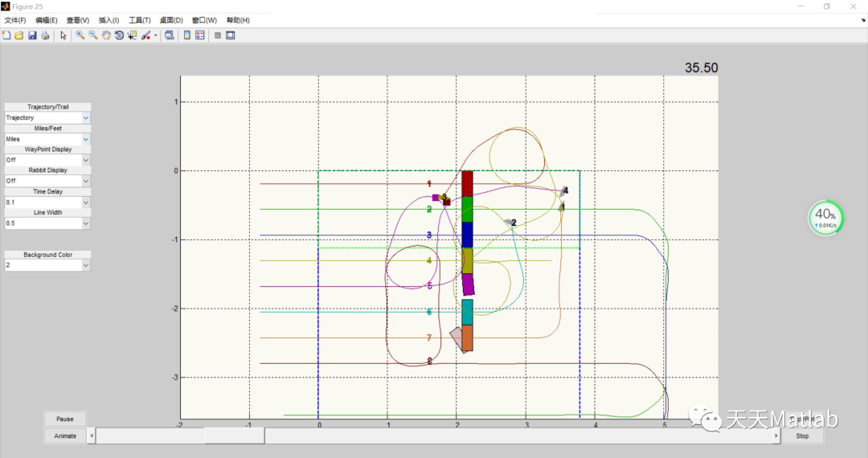
Task: Click the 40% network speed floating widget
Action: click(825, 218)
